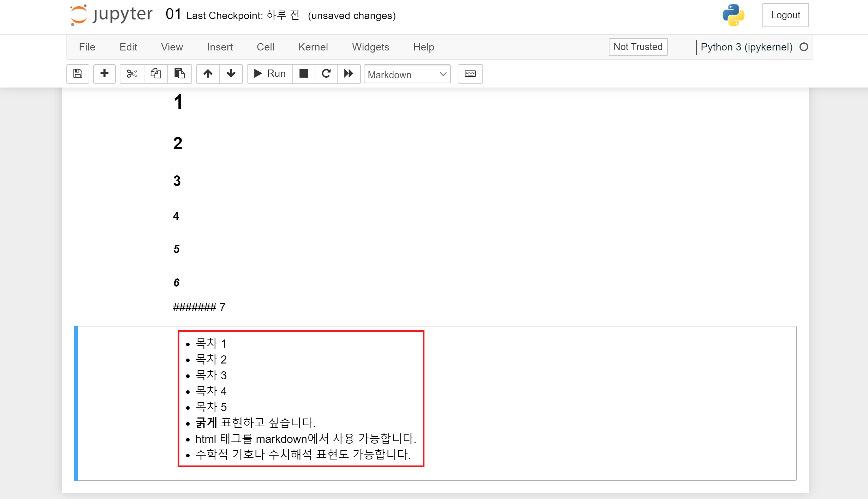This screenshot has width=868, height=499.
Task: Interrupt the kernel with stop icon
Action: (x=304, y=73)
